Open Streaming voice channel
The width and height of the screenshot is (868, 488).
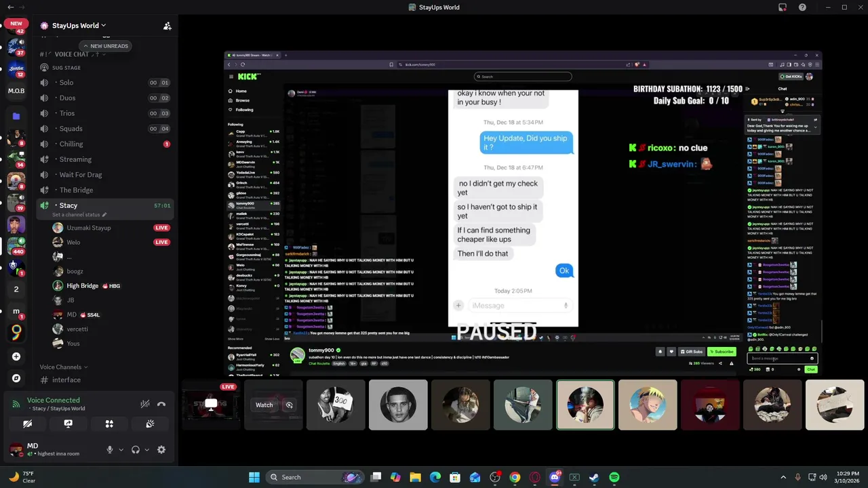105,159
